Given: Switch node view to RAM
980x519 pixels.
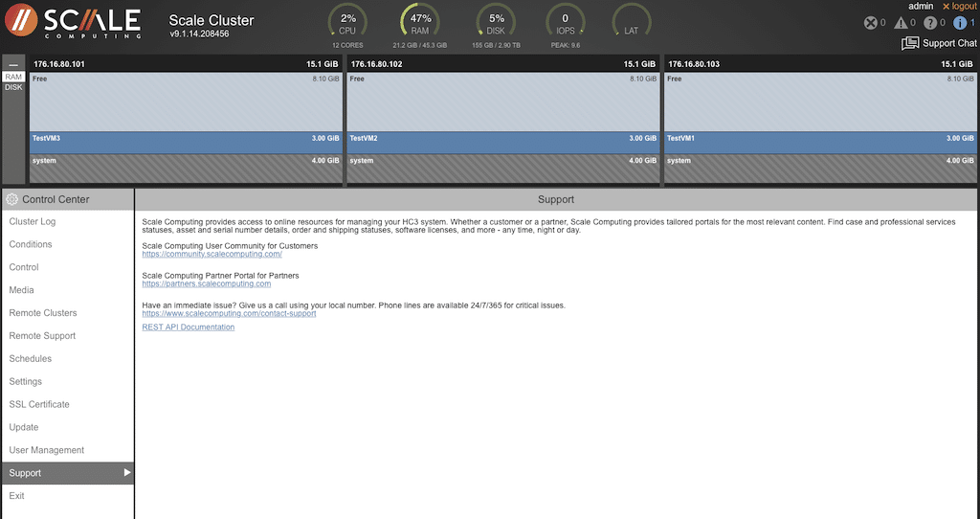Looking at the screenshot, I should (13, 77).
